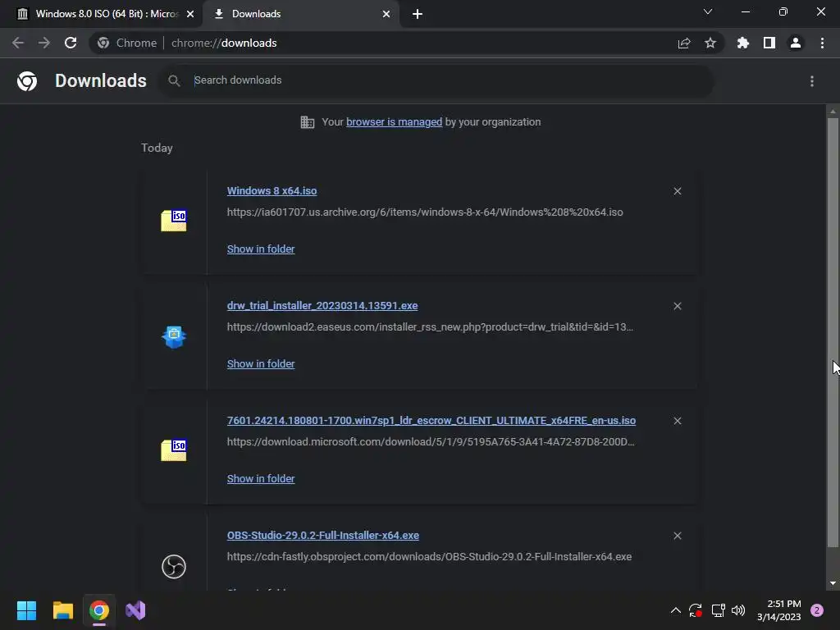
Task: Close the Downloads tab
Action: [386, 14]
